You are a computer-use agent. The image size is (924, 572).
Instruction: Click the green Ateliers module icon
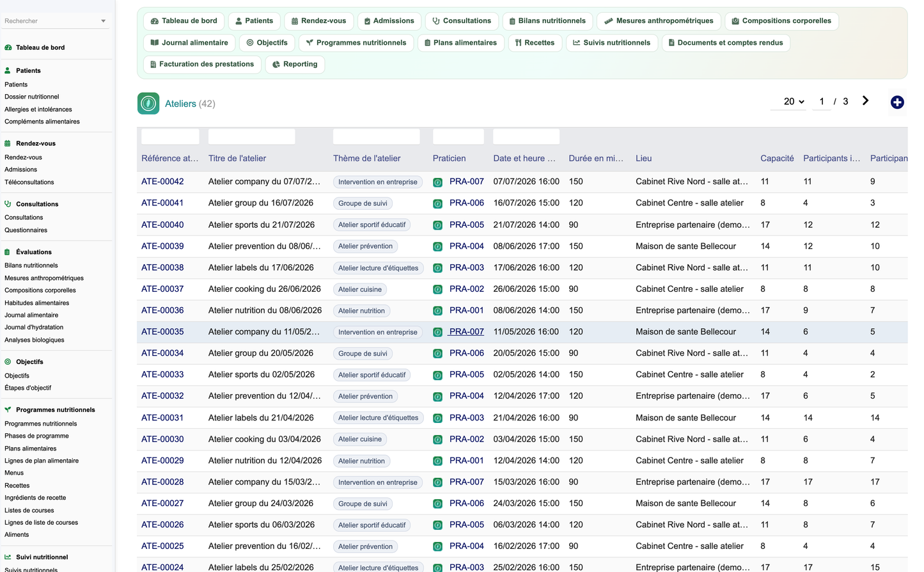(x=148, y=104)
